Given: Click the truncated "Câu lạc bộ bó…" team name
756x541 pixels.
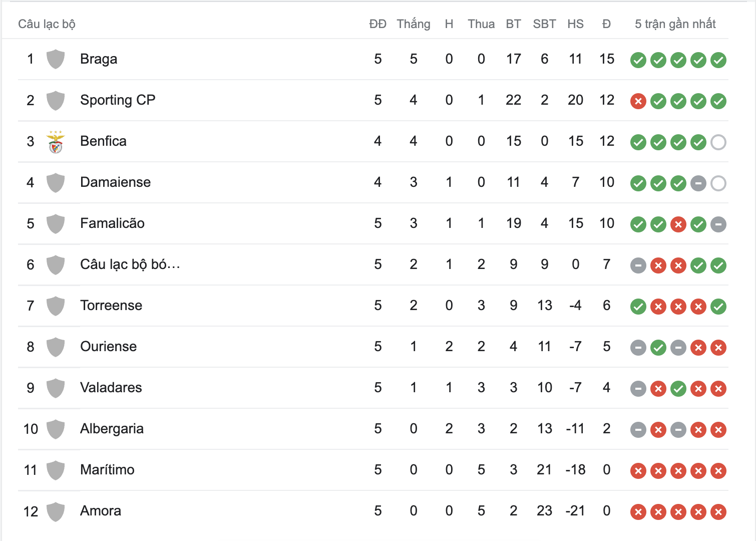Looking at the screenshot, I should tap(130, 264).
